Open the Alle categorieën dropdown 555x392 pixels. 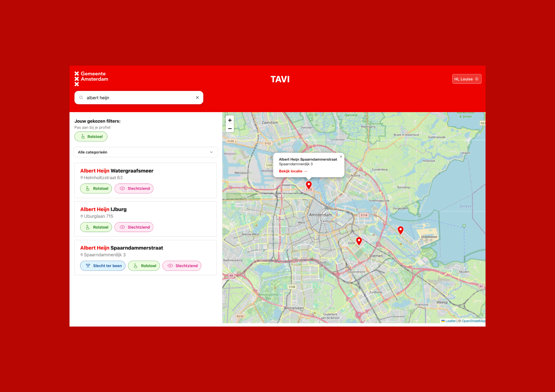[145, 152]
